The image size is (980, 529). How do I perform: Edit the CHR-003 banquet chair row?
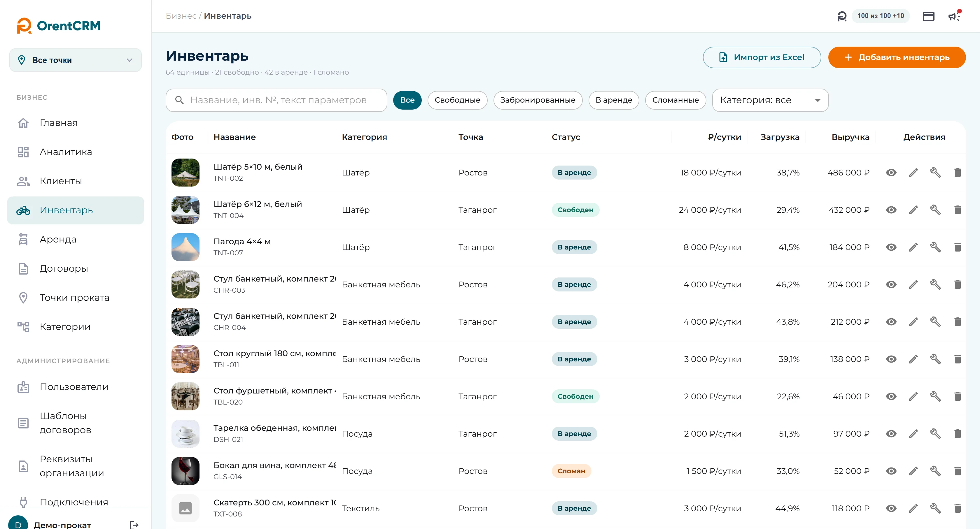(x=914, y=284)
